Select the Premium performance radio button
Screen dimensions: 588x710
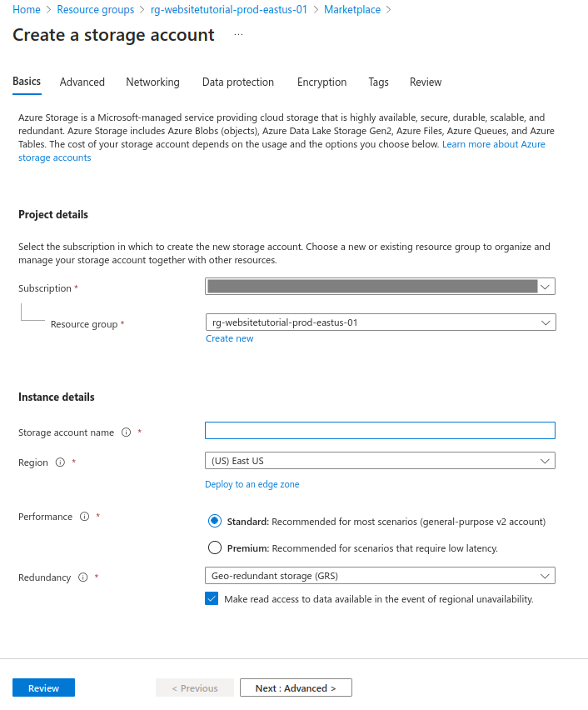point(215,547)
